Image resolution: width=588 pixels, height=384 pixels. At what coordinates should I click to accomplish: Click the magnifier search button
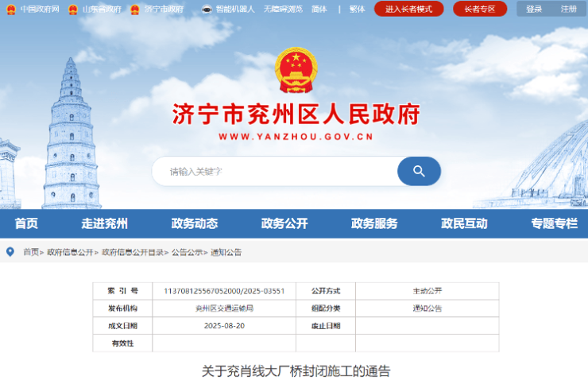[x=419, y=171]
